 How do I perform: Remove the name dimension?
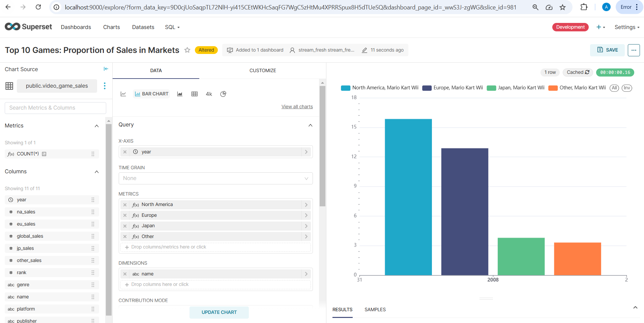125,274
